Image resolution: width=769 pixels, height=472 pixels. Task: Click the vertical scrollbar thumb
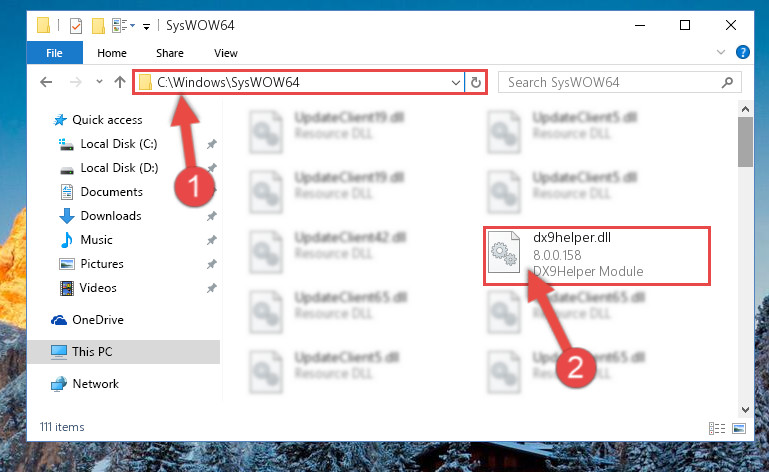point(745,142)
